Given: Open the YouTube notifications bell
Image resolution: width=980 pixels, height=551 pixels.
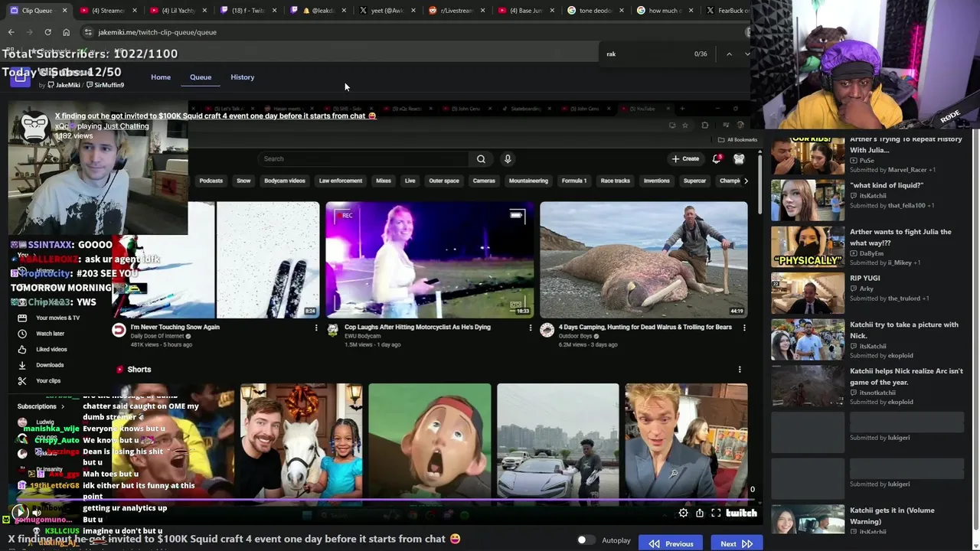Looking at the screenshot, I should click(717, 159).
